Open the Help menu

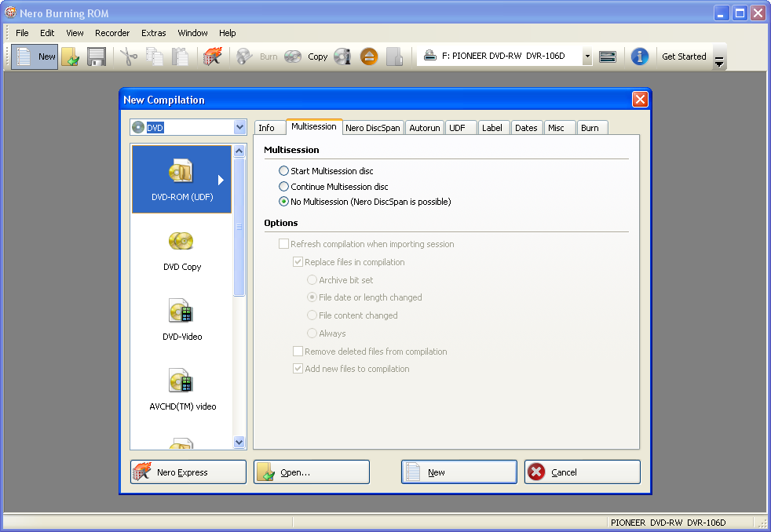pos(227,33)
